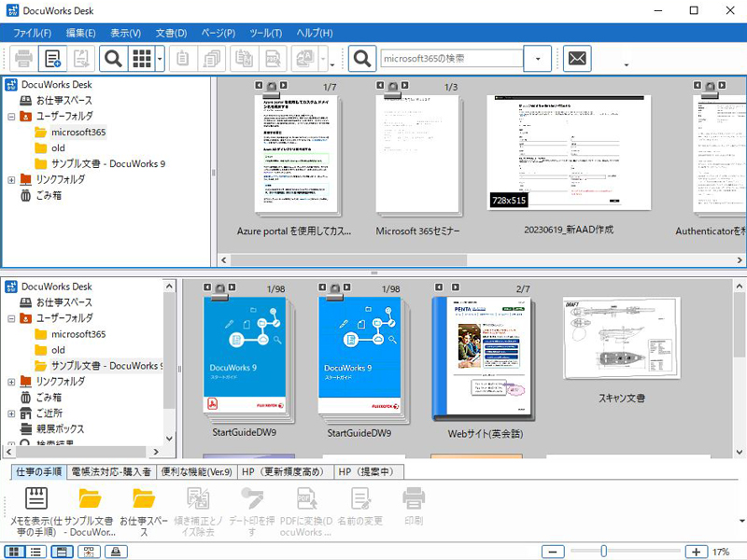747x560 pixels.
Task: Switch to the 電帳法対応-購入者 tab
Action: coord(111,471)
